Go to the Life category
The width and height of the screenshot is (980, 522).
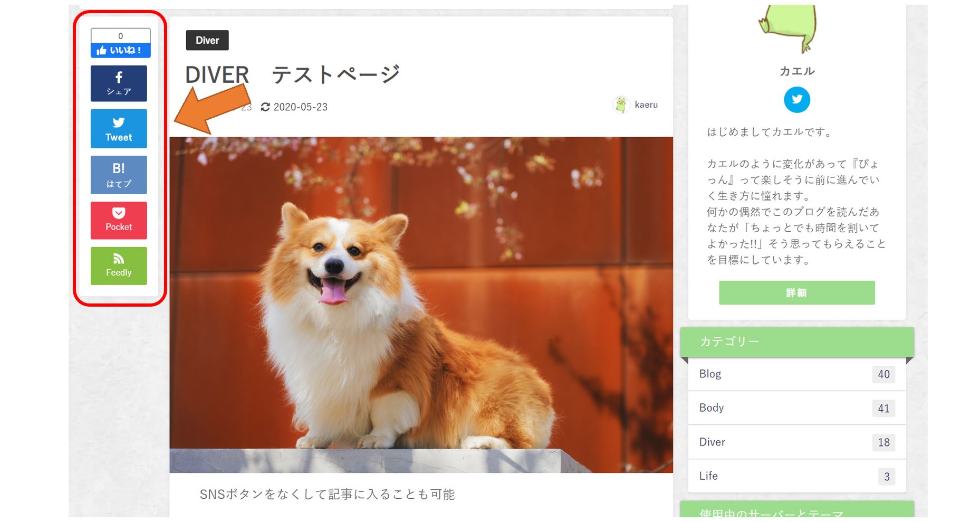(708, 476)
